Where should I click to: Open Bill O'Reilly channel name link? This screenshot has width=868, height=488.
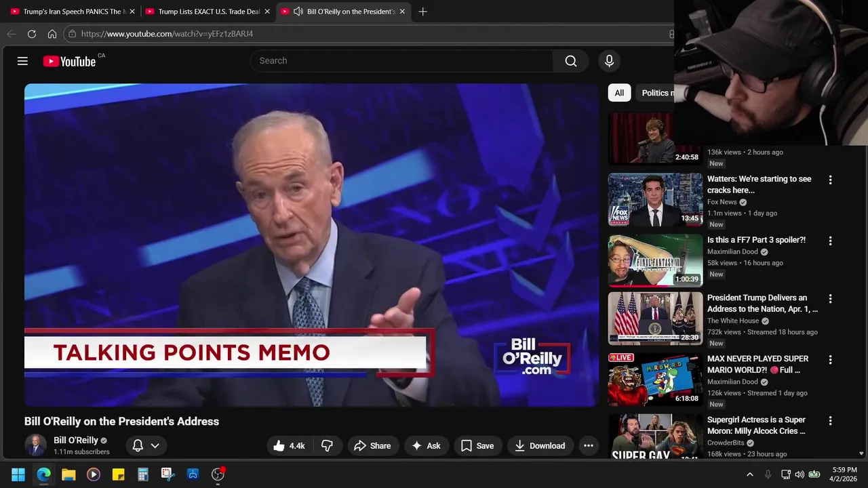tap(76, 441)
